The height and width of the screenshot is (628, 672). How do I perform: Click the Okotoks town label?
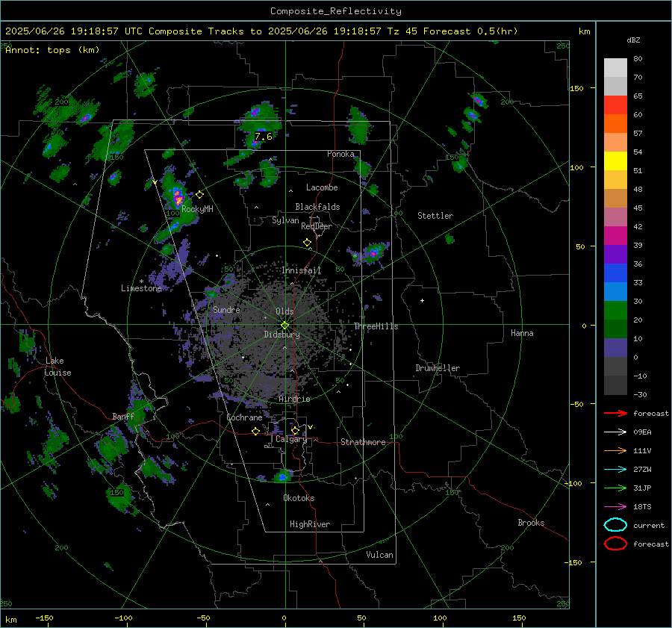pos(299,498)
